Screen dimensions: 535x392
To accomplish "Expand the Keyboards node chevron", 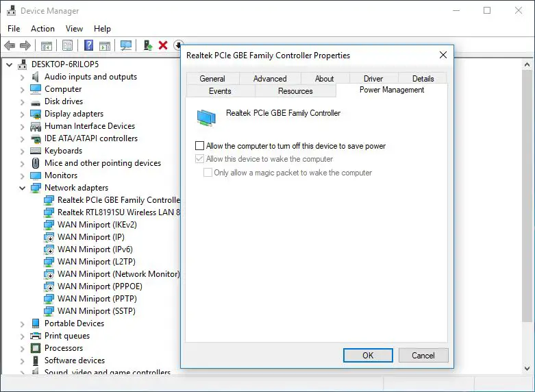I will coord(22,151).
